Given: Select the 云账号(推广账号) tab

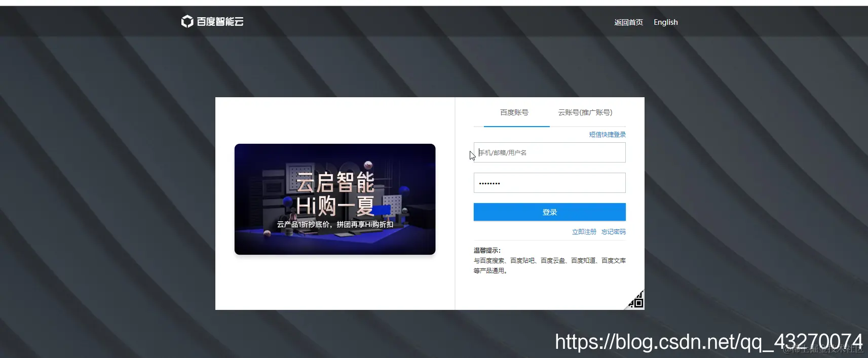Looking at the screenshot, I should 585,112.
